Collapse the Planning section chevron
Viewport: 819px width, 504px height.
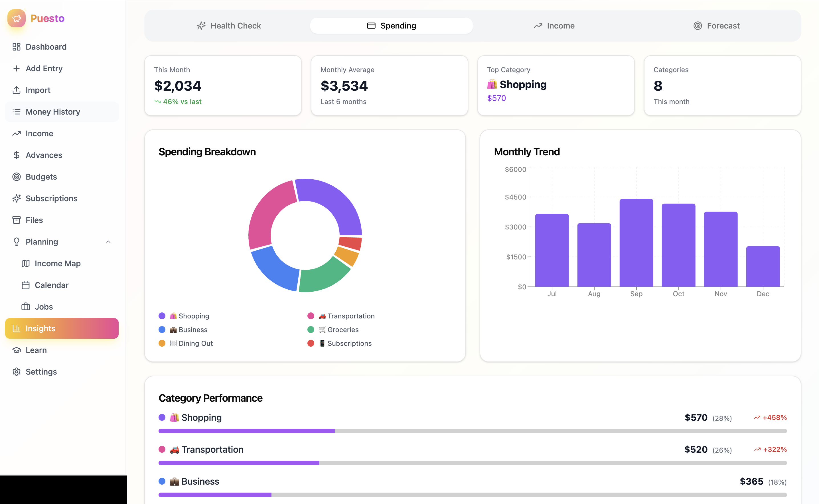click(108, 242)
